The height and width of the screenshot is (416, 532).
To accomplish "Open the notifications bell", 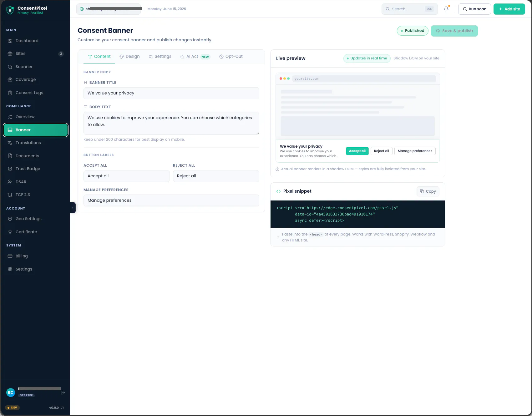I will [446, 9].
